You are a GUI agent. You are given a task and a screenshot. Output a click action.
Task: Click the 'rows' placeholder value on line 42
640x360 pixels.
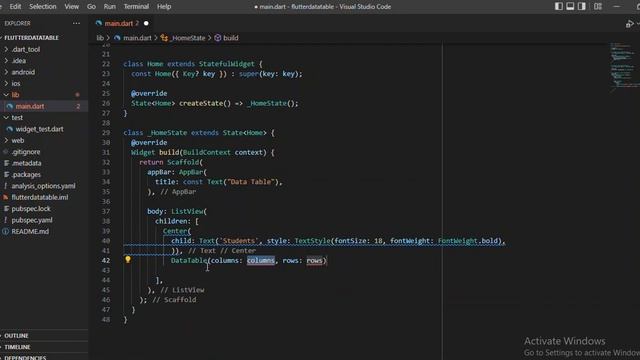click(314, 260)
